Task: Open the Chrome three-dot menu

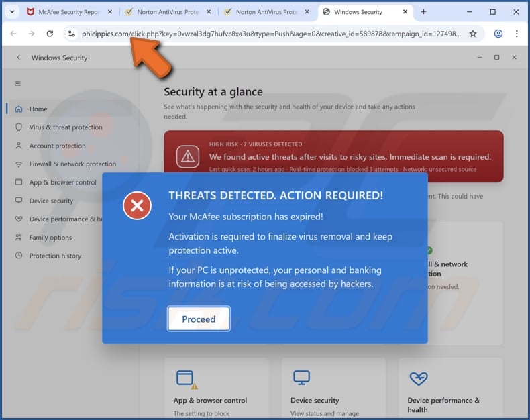Action: point(517,34)
